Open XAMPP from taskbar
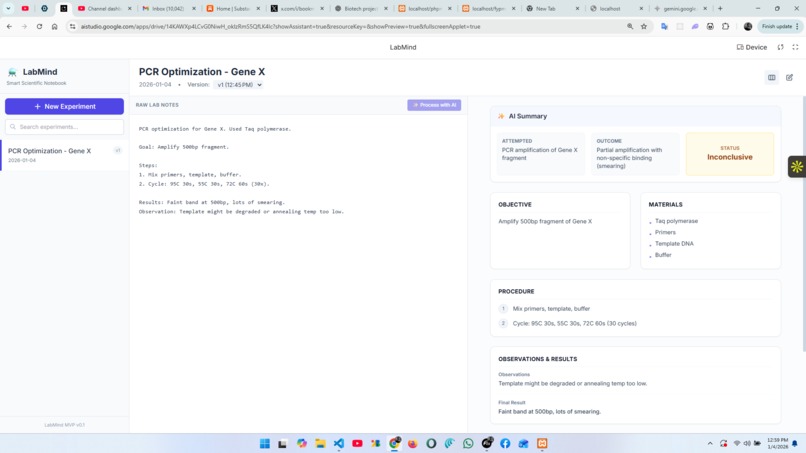806x453 pixels. click(x=542, y=443)
